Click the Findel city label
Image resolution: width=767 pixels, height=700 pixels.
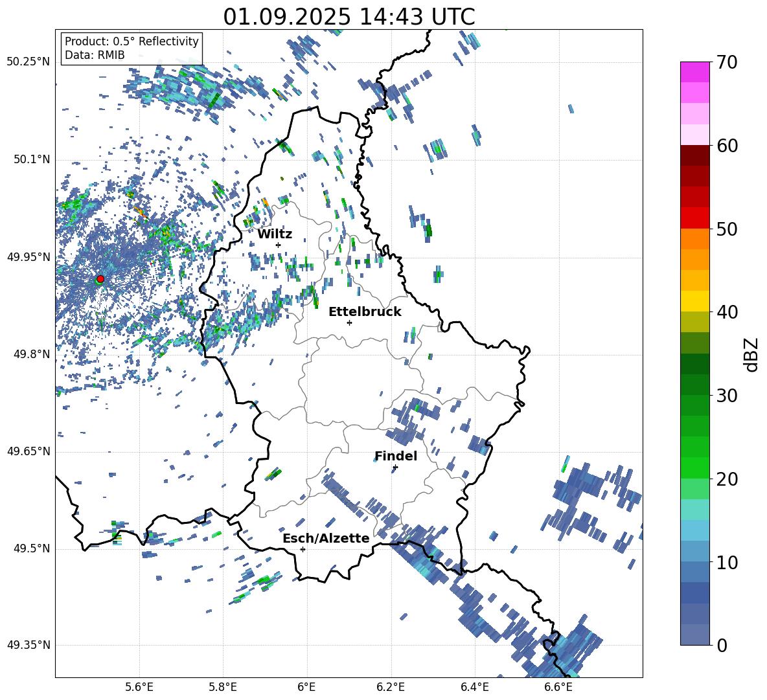click(x=396, y=456)
